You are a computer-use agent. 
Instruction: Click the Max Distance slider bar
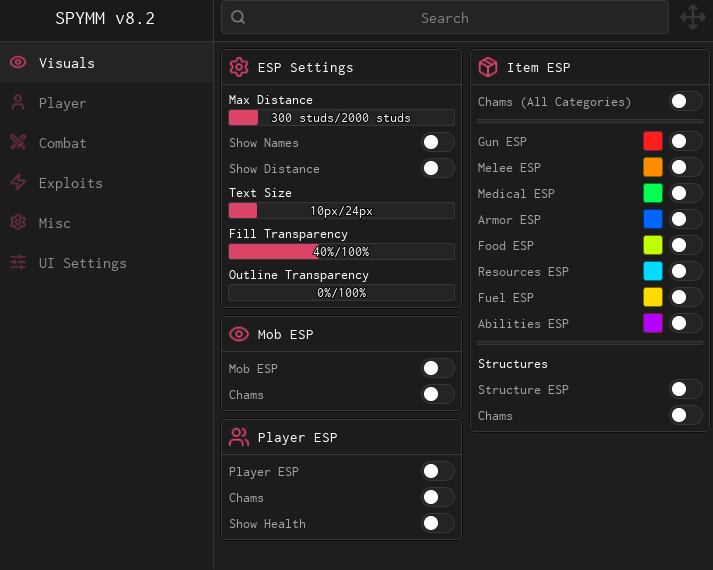pyautogui.click(x=341, y=117)
